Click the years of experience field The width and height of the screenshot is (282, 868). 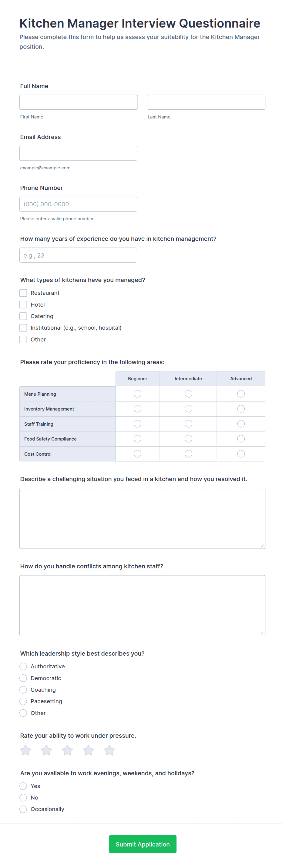point(78,255)
